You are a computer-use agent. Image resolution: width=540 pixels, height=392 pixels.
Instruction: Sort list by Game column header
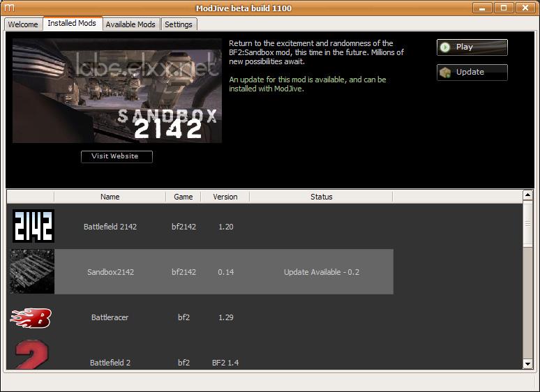click(183, 197)
